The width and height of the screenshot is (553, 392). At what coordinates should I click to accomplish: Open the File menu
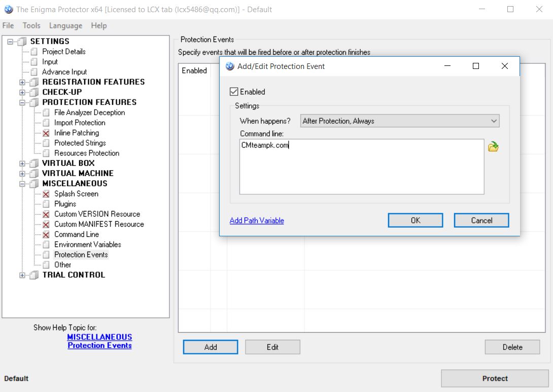(x=8, y=25)
